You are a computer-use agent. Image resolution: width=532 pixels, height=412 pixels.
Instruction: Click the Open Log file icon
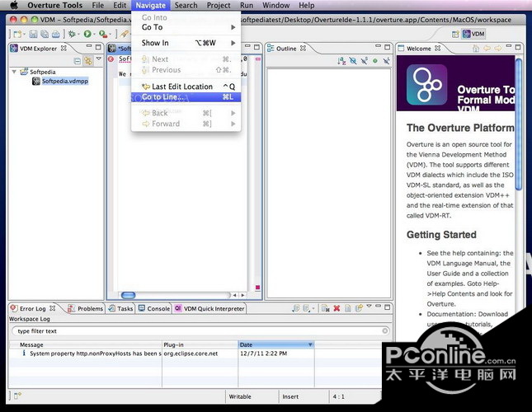[348, 308]
